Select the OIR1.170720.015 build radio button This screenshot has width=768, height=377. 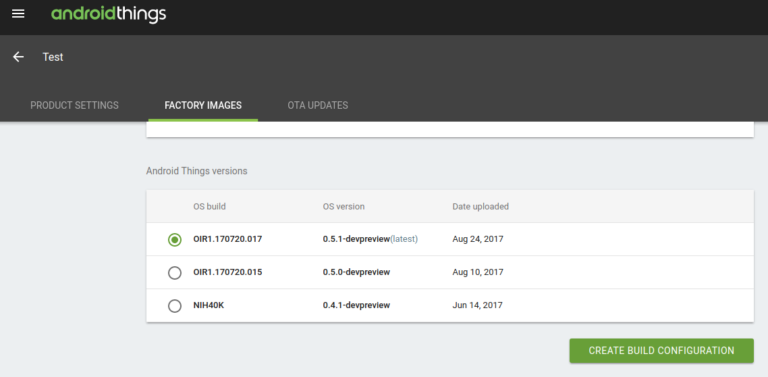click(x=174, y=273)
